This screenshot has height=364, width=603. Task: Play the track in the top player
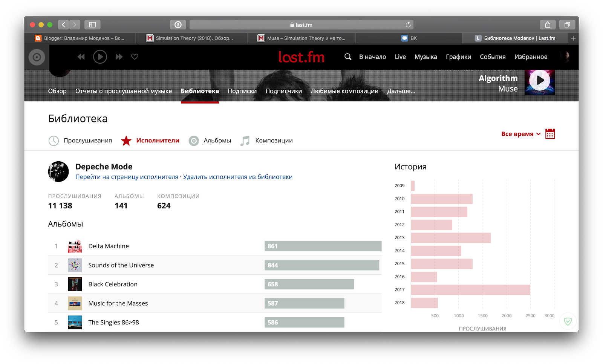[100, 57]
